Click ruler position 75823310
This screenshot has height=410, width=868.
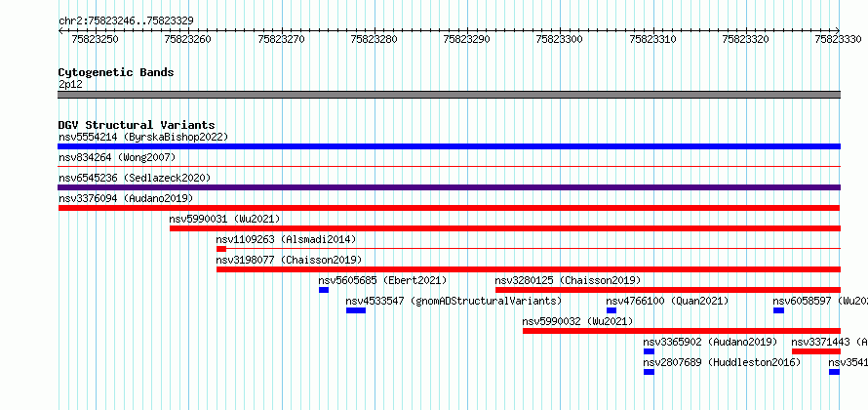pos(653,40)
